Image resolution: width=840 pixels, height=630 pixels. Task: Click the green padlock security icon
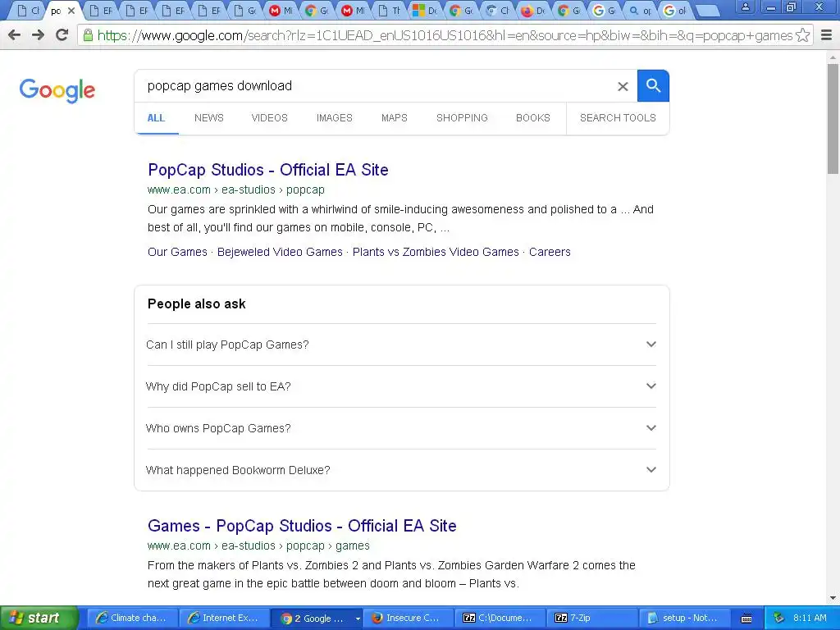coord(88,35)
